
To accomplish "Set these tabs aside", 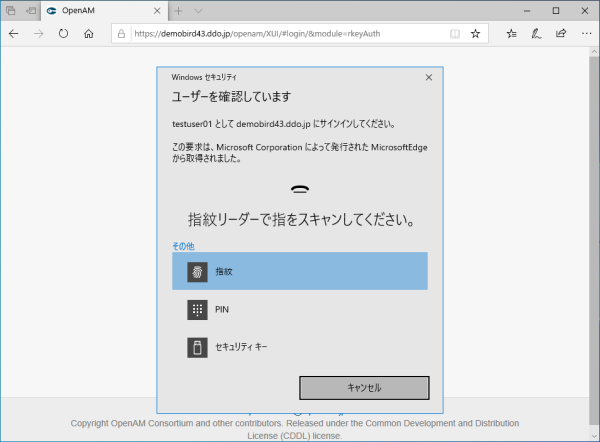I will tap(31, 11).
